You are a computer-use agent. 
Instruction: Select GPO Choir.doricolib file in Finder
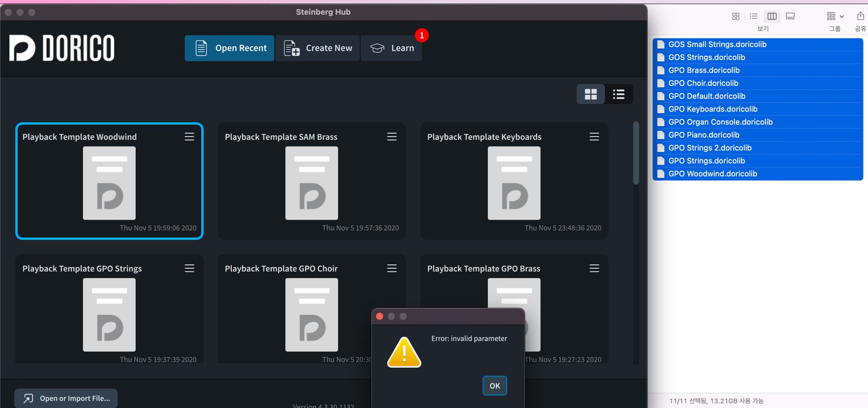[x=758, y=83]
